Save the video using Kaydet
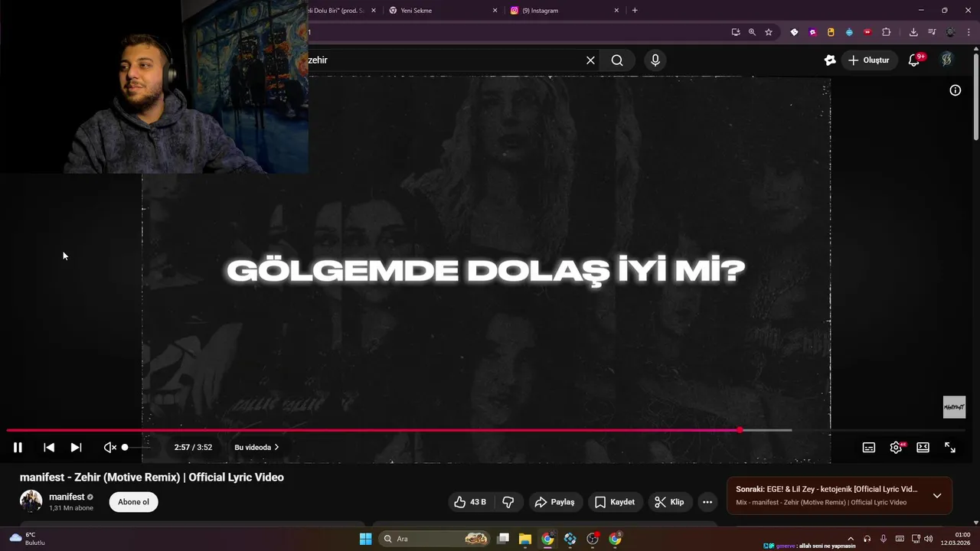This screenshot has width=980, height=551. [x=615, y=502]
